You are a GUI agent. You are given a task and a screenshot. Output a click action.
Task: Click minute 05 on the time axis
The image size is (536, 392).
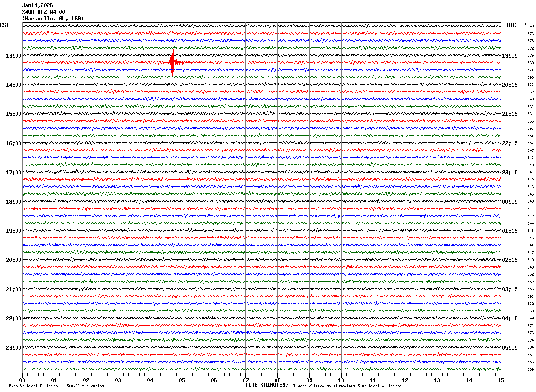182,380
